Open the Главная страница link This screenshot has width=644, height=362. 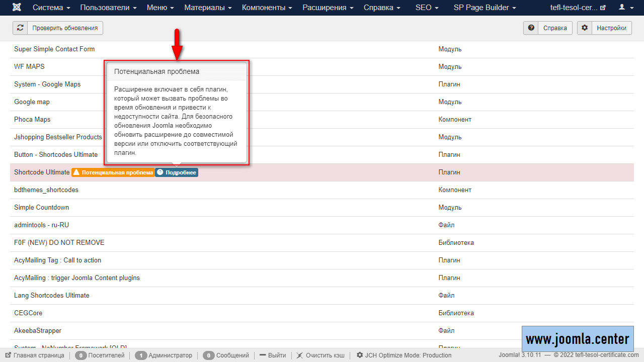[35, 355]
